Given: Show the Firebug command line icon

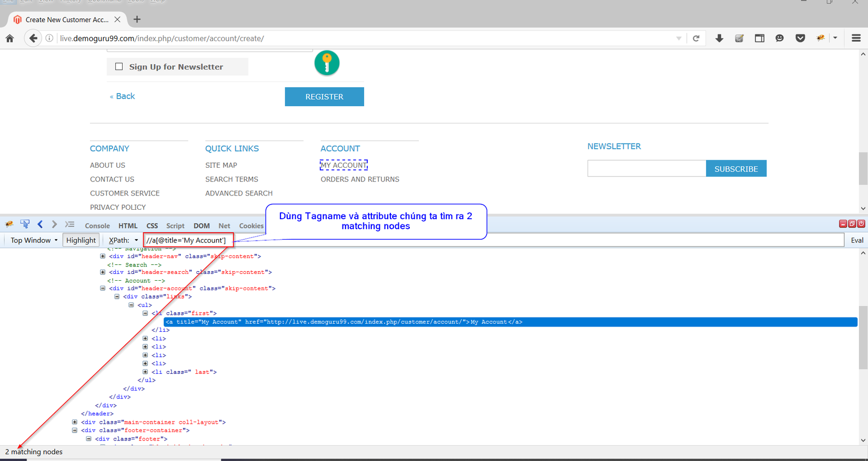Looking at the screenshot, I should pos(69,224).
